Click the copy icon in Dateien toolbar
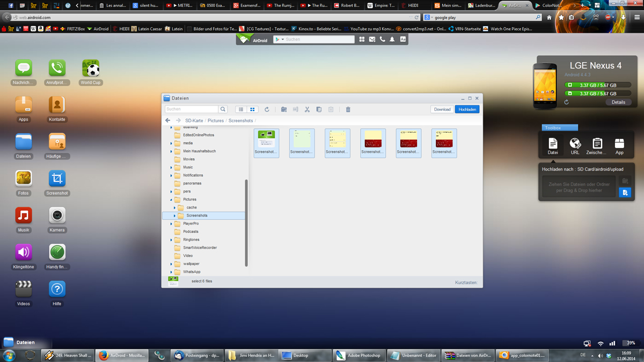 click(319, 109)
